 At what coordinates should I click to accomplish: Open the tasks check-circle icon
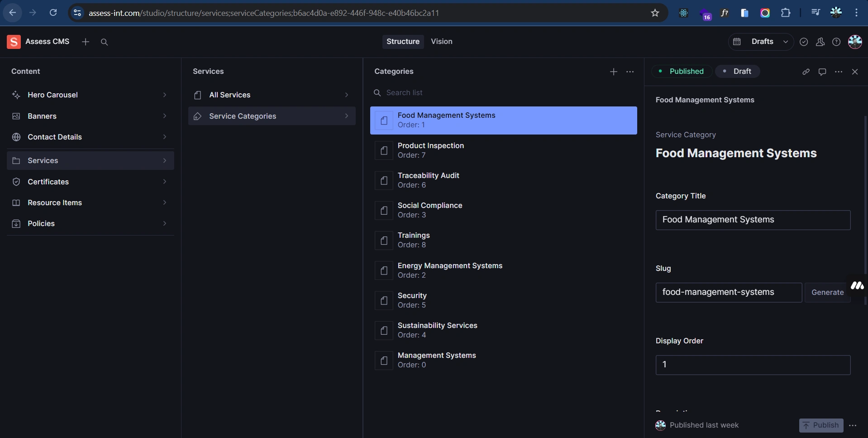coord(804,42)
